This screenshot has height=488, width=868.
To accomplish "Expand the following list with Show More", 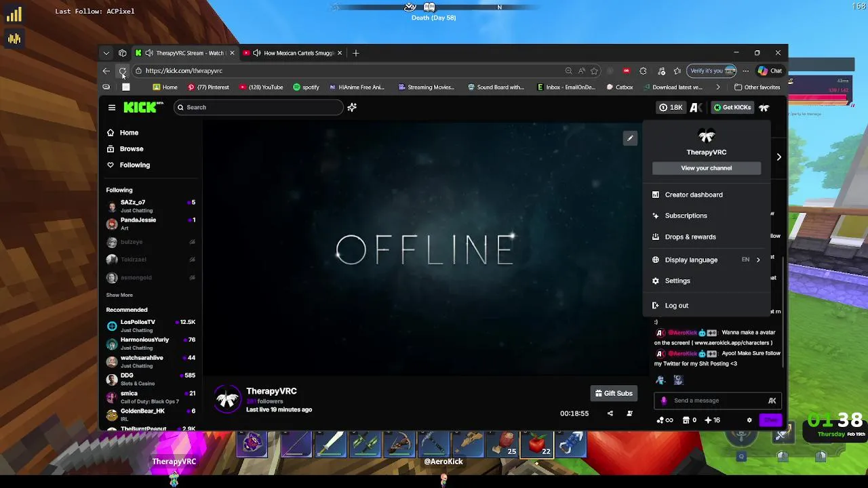I will tap(119, 295).
